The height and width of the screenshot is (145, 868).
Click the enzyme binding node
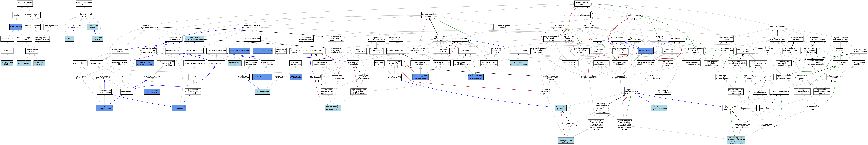[x=7, y=39]
